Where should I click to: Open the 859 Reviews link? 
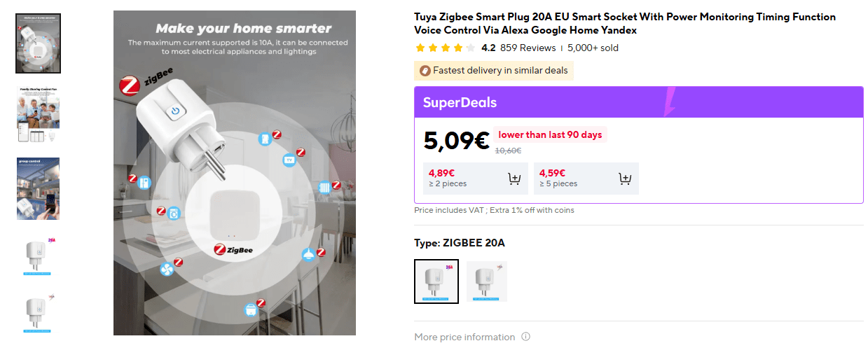click(528, 48)
